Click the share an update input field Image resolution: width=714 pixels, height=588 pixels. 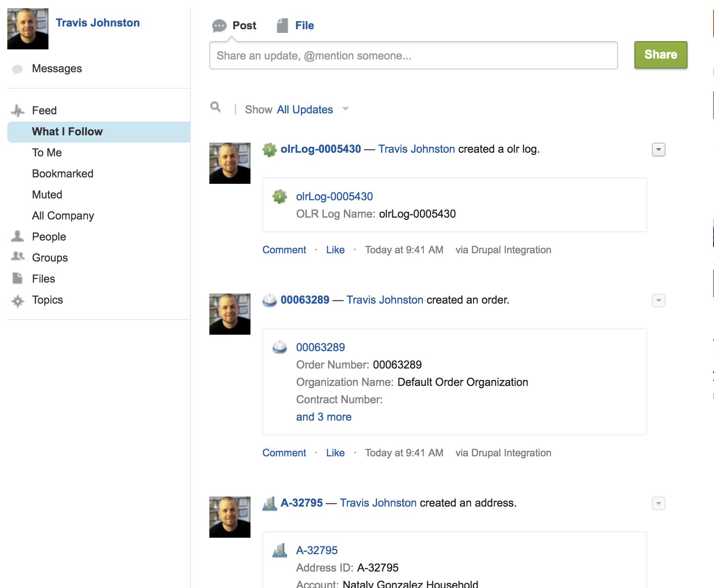413,55
